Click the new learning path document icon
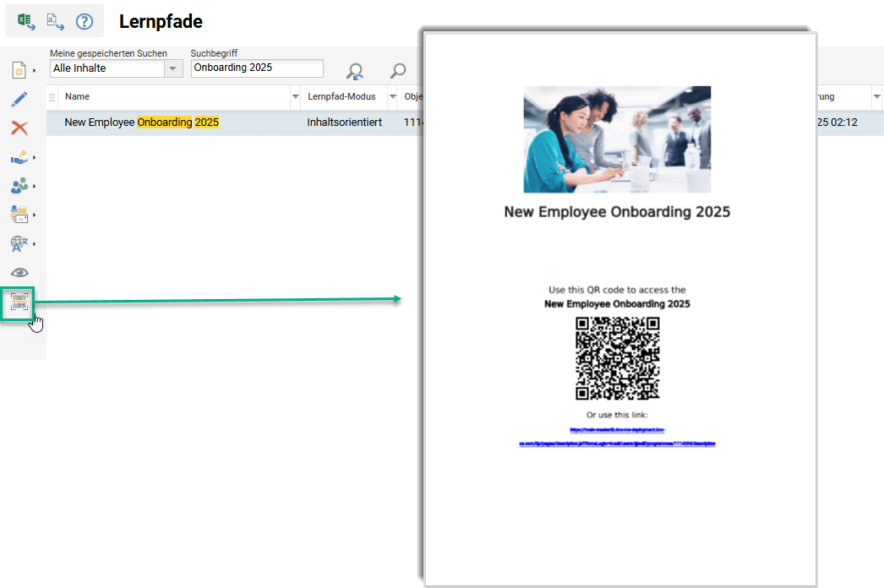 [x=19, y=70]
